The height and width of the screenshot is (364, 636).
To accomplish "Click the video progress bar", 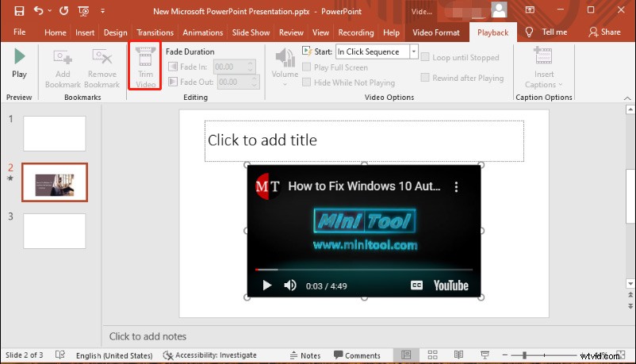I will 364,270.
